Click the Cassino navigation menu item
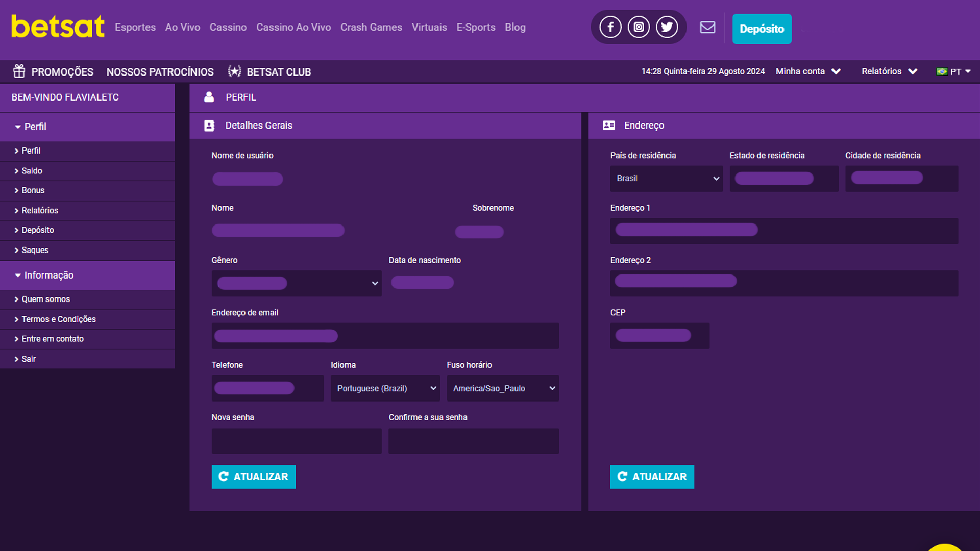 coord(227,27)
